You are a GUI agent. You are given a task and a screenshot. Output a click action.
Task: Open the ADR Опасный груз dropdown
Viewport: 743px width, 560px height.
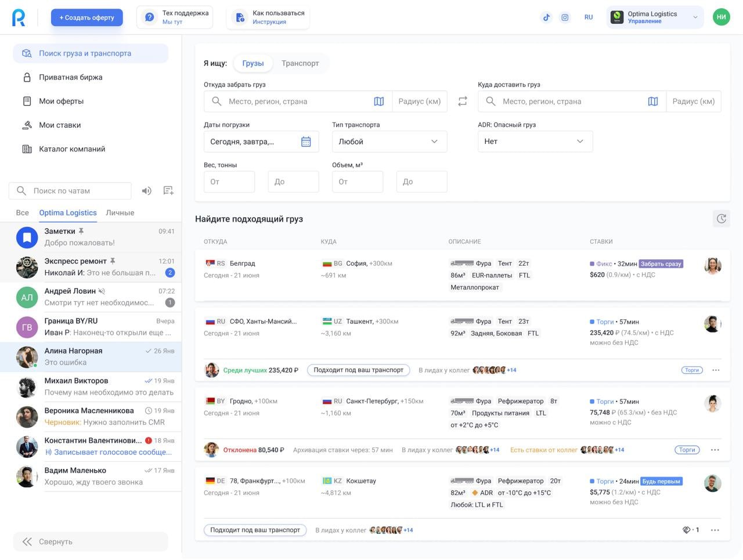(535, 142)
